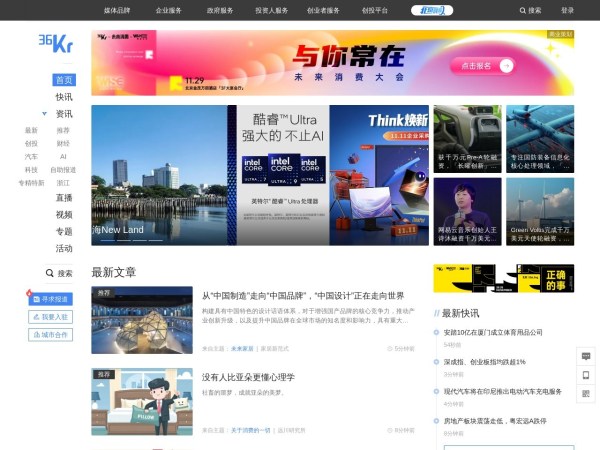600x450 pixels.
Task: Click 登录 to log in
Action: 567,10
